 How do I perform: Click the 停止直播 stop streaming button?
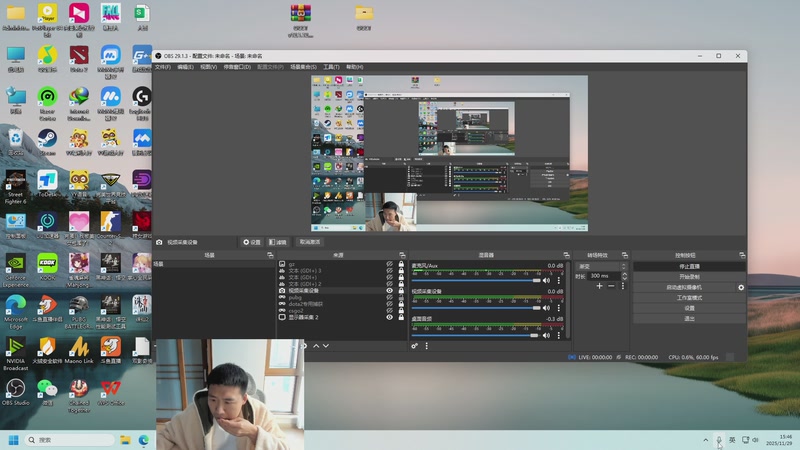coord(689,266)
